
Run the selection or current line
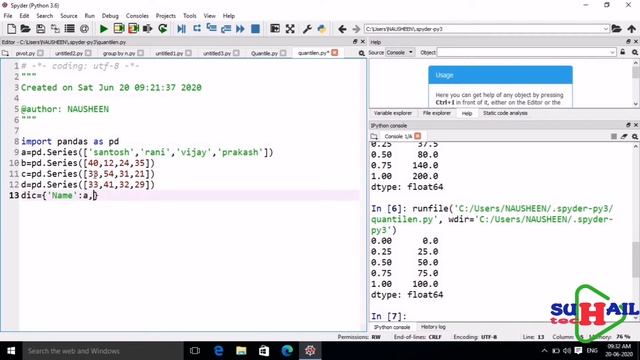(x=148, y=29)
